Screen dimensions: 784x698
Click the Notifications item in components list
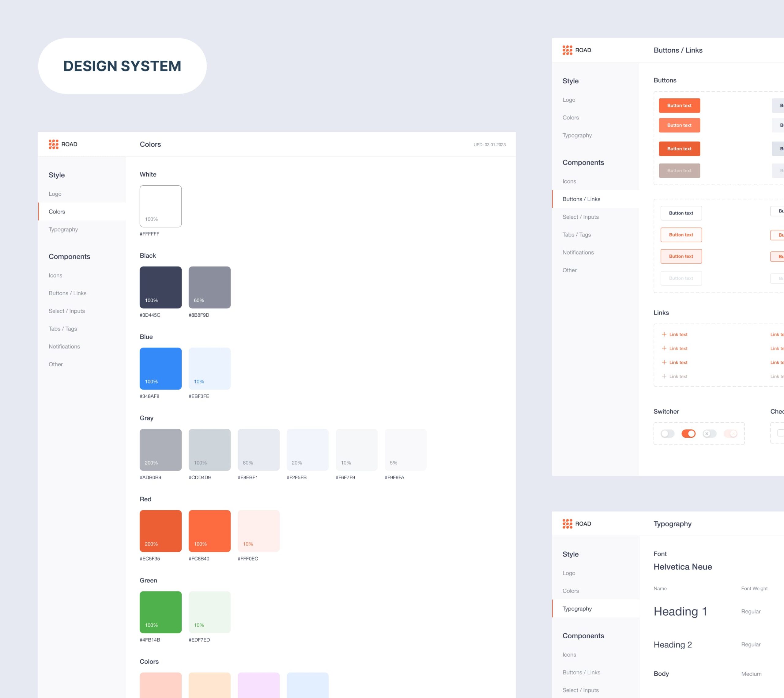64,346
